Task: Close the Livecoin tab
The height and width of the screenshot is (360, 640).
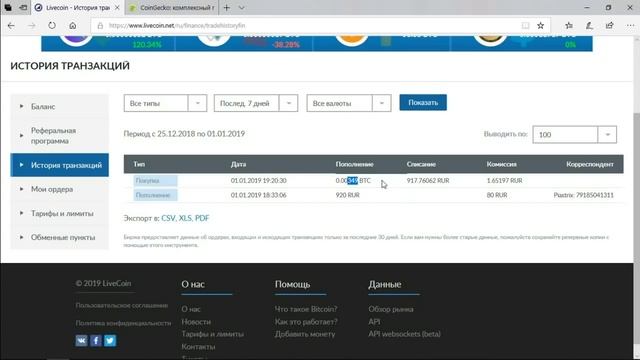Action: (117, 7)
